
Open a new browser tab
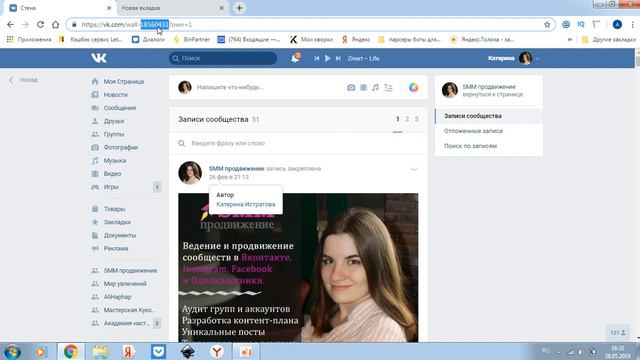tap(240, 8)
